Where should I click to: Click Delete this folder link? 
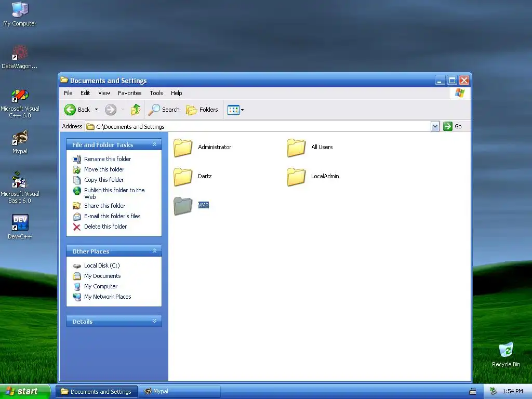click(105, 227)
